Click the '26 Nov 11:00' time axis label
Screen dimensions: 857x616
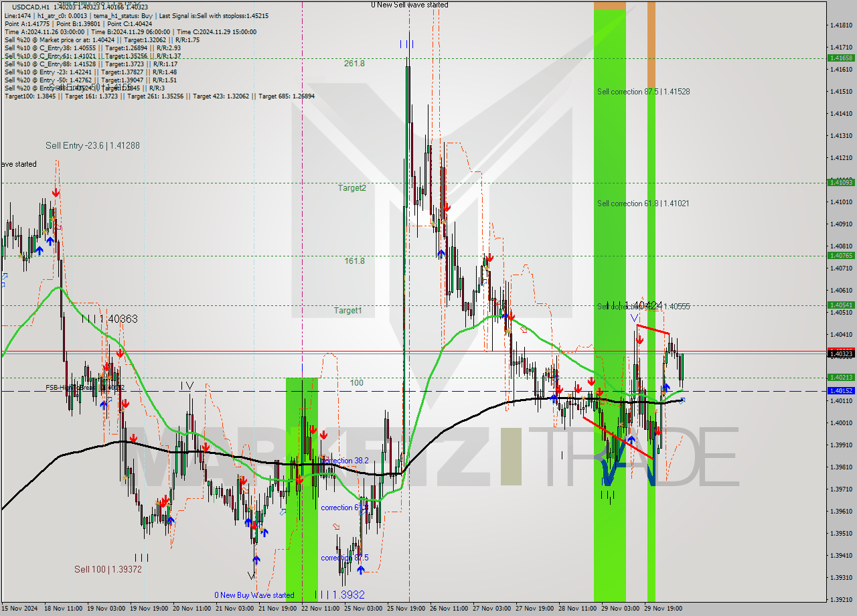pyautogui.click(x=451, y=609)
